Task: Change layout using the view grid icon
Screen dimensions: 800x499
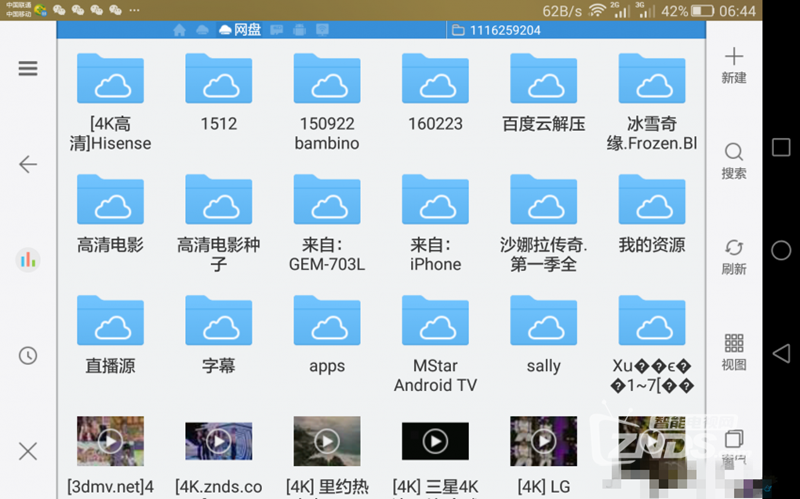Action: [734, 352]
